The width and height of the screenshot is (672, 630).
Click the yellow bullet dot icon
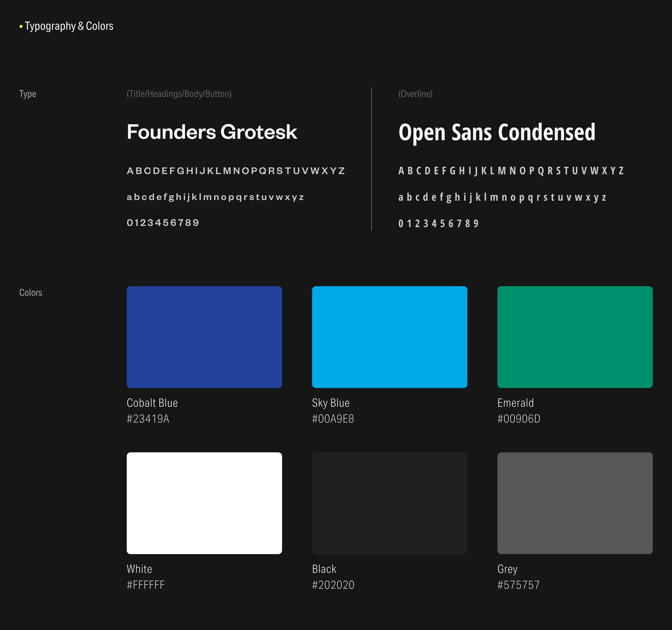tap(21, 26)
